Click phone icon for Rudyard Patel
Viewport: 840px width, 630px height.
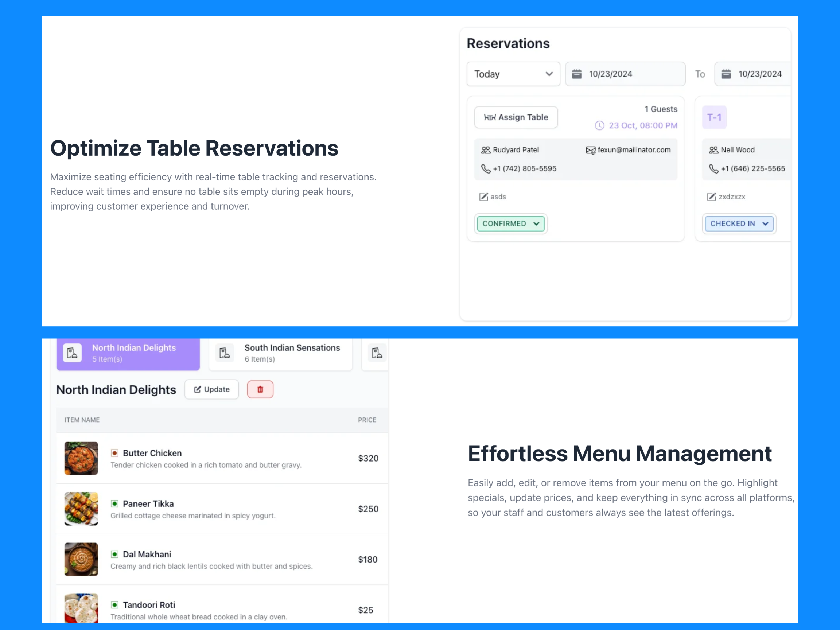485,168
